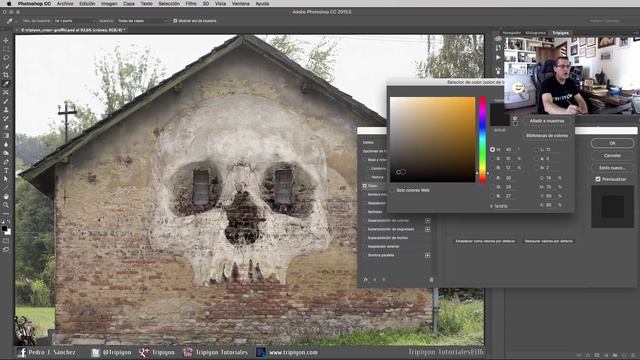The height and width of the screenshot is (360, 640).
Task: Click the Estilo nuevo button
Action: coord(612,168)
